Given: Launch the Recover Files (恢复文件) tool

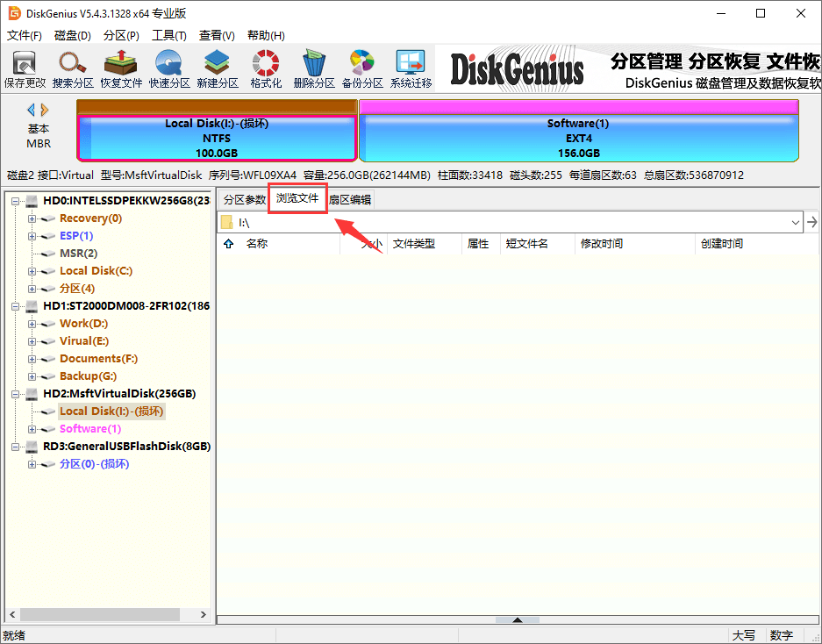Looking at the screenshot, I should (121, 68).
